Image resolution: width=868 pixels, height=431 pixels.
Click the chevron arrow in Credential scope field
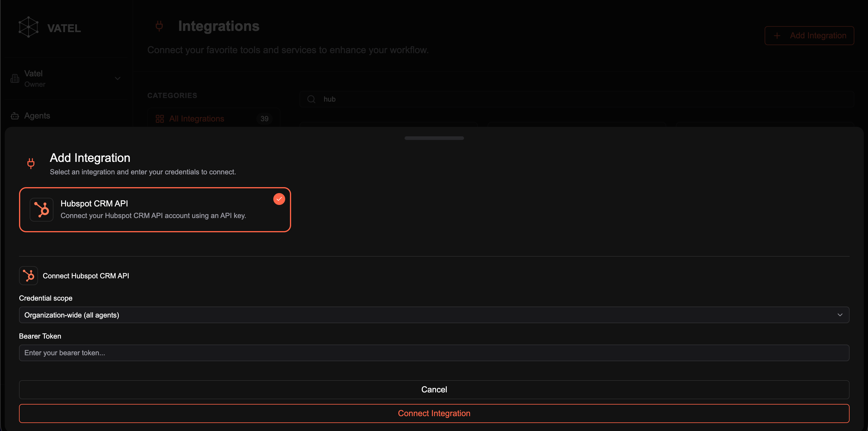(840, 315)
